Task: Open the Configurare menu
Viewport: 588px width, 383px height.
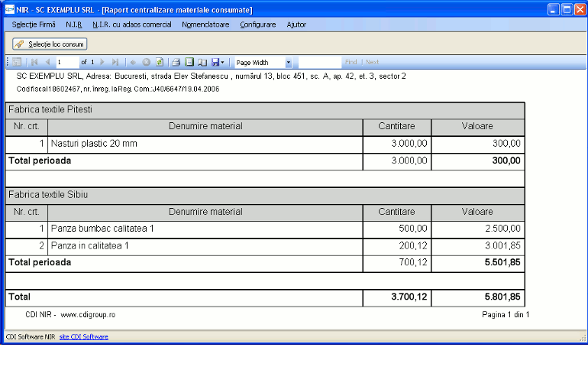Action: [257, 24]
